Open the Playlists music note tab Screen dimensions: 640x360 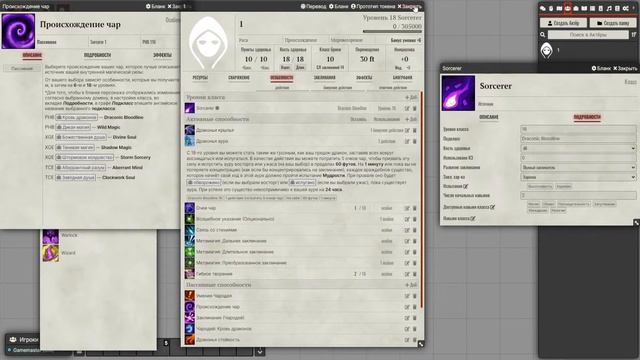coord(609,8)
